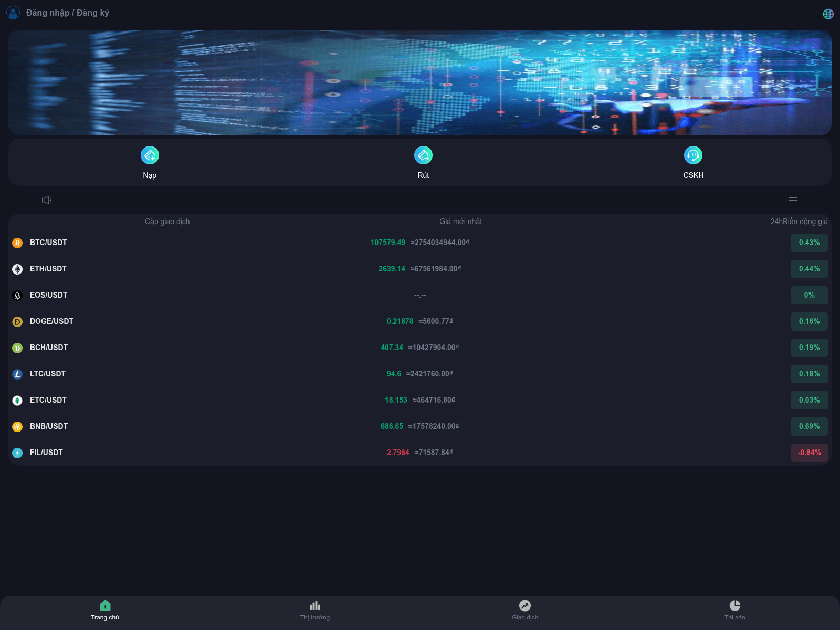
Task: Select the Trang chủ tab
Action: [105, 610]
